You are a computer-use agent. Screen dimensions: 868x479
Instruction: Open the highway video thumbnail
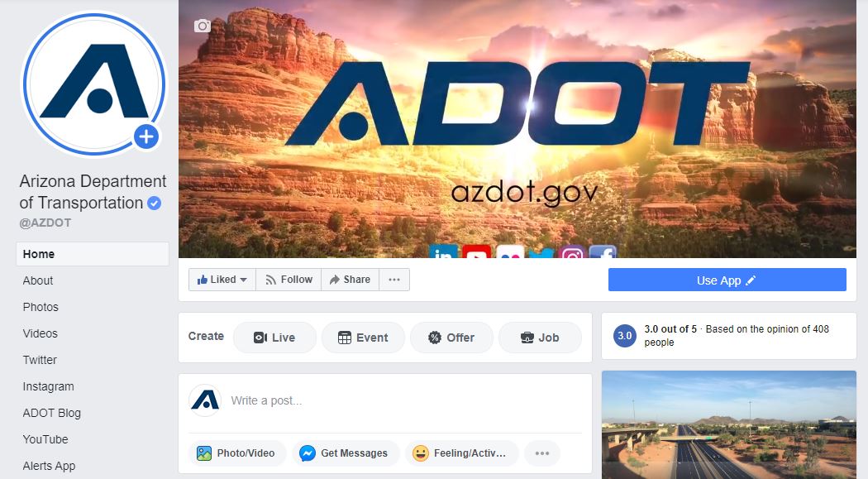[729, 424]
